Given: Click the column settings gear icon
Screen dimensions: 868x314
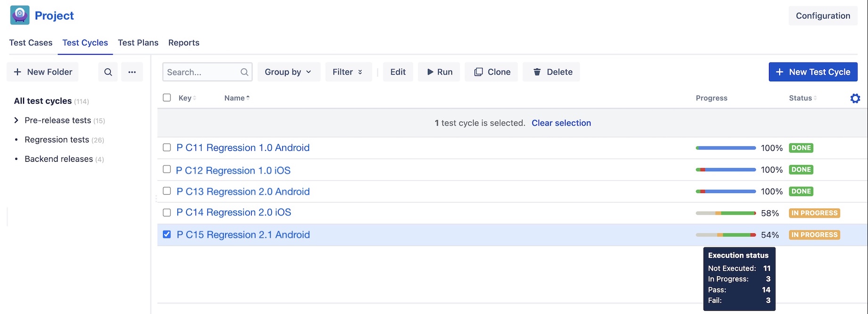Looking at the screenshot, I should (x=855, y=98).
